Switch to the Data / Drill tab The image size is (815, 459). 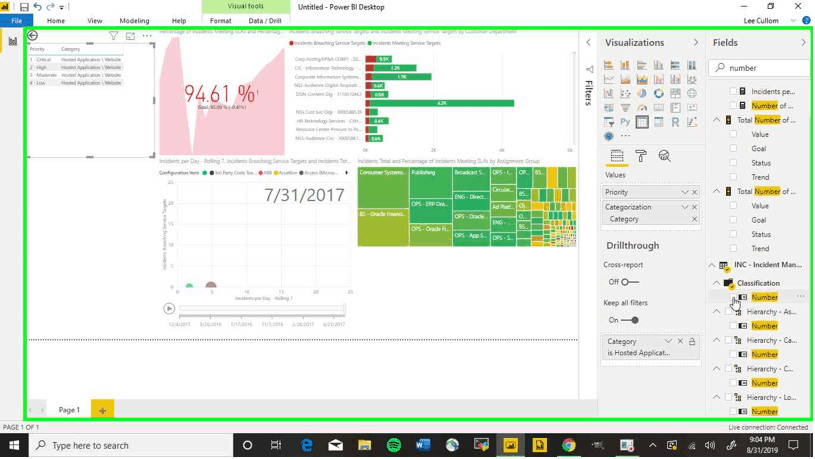pos(264,20)
